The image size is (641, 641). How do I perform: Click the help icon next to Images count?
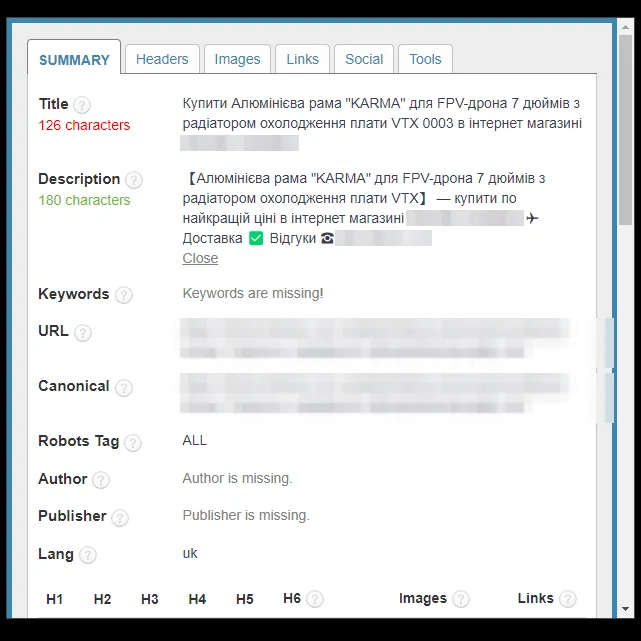(461, 599)
